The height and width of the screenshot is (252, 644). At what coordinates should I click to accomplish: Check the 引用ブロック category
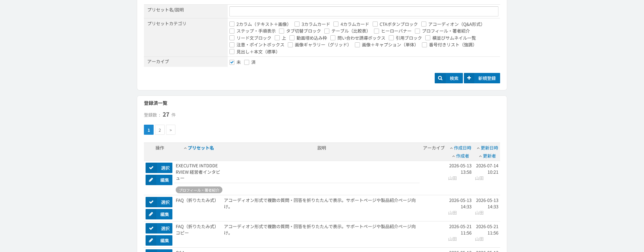point(391,38)
